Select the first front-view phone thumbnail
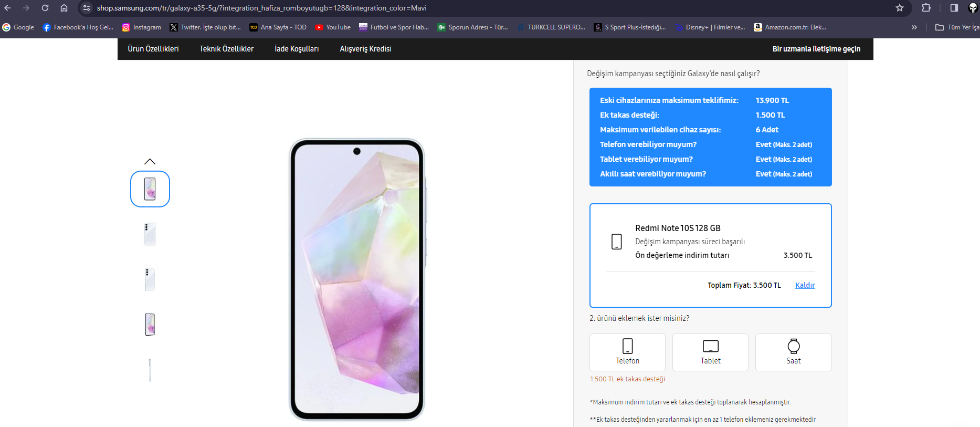 [x=150, y=189]
